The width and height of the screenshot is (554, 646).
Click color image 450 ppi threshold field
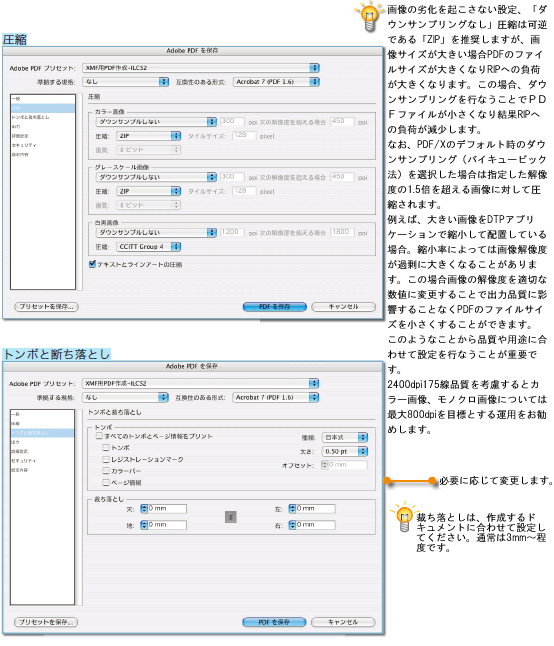click(x=342, y=121)
